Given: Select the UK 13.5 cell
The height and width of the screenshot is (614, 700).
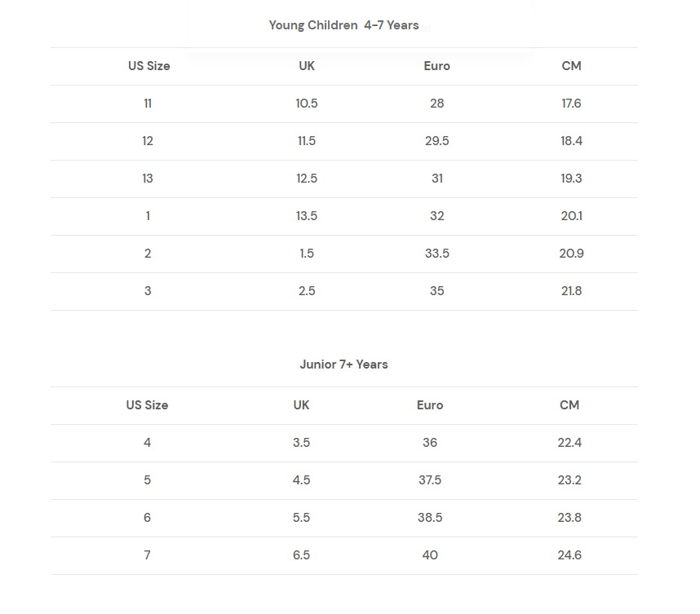Looking at the screenshot, I should point(307,216).
